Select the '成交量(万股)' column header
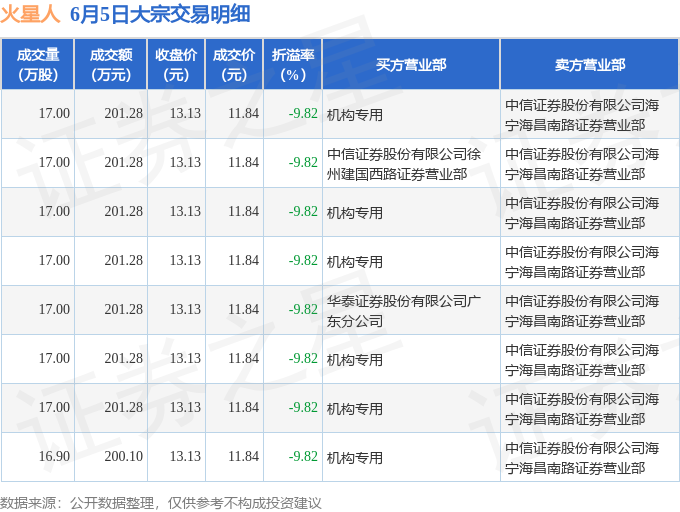Screen dimensions: 680x512 [x=38, y=64]
